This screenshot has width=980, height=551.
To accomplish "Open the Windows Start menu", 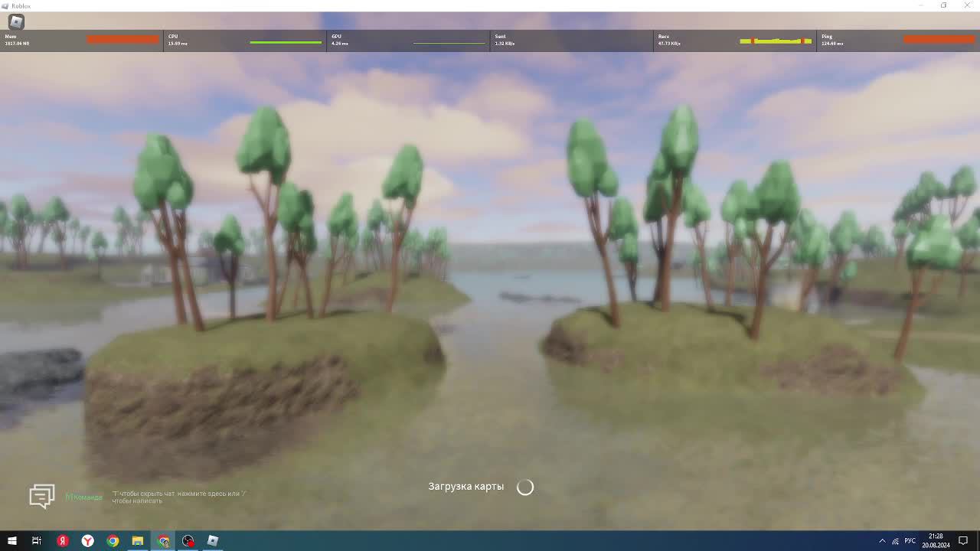I will (11, 541).
